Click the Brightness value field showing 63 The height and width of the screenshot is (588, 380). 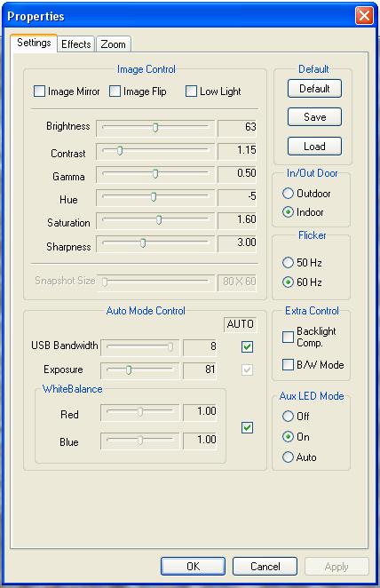(x=237, y=128)
